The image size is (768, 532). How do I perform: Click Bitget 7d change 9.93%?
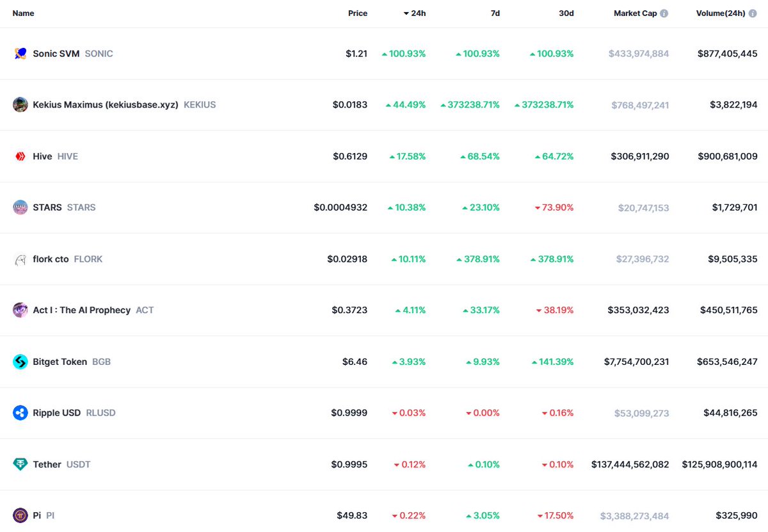tap(483, 362)
